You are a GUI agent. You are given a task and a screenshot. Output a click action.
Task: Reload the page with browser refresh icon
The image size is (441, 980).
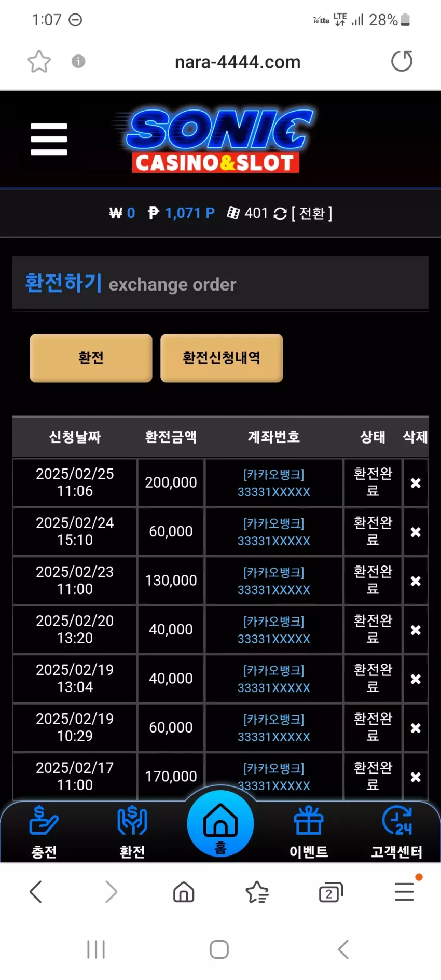402,61
